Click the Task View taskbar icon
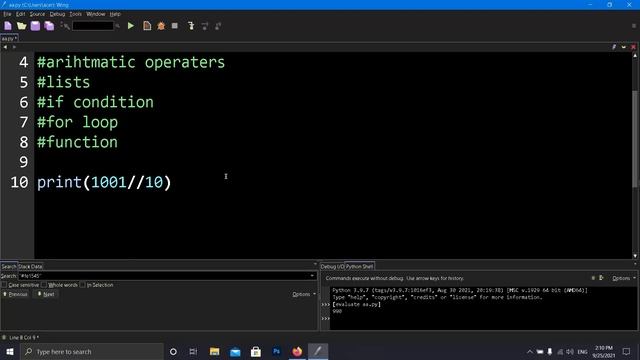 click(193, 351)
